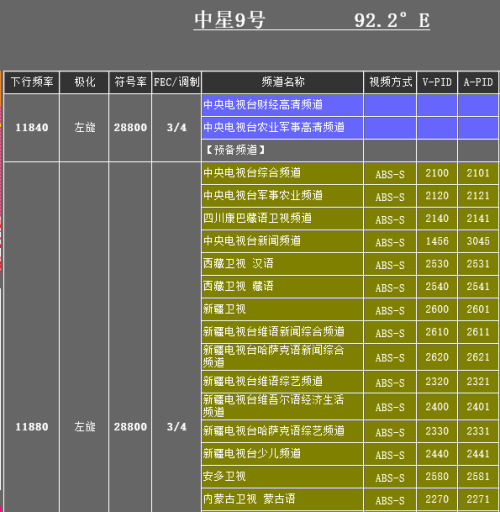Image resolution: width=500 pixels, height=512 pixels.
Task: Click the 92.2° E orbital position text
Action: [392, 20]
